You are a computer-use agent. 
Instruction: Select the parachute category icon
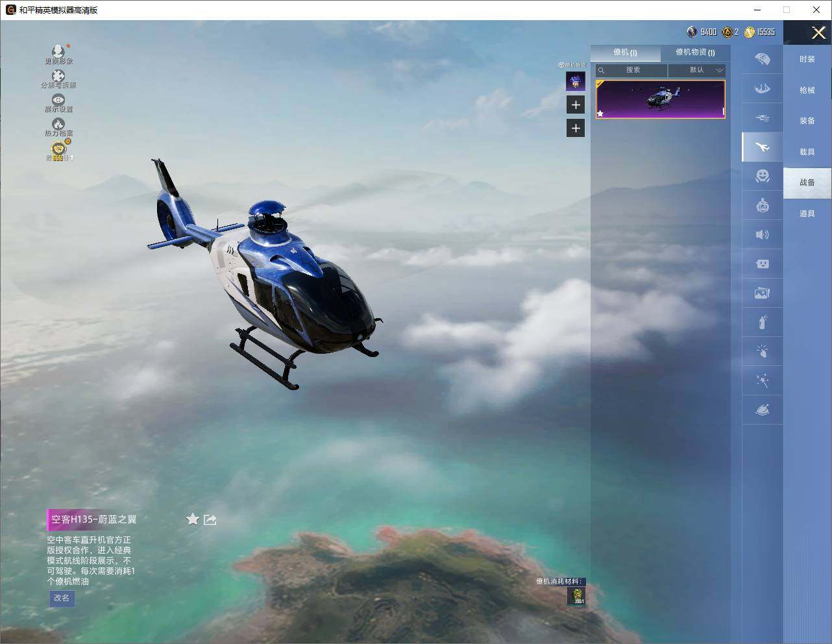[x=763, y=59]
